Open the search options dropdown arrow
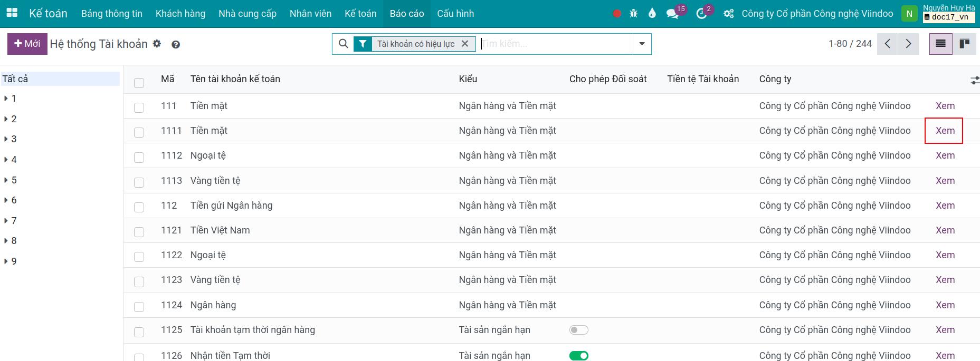980x361 pixels. pos(642,44)
